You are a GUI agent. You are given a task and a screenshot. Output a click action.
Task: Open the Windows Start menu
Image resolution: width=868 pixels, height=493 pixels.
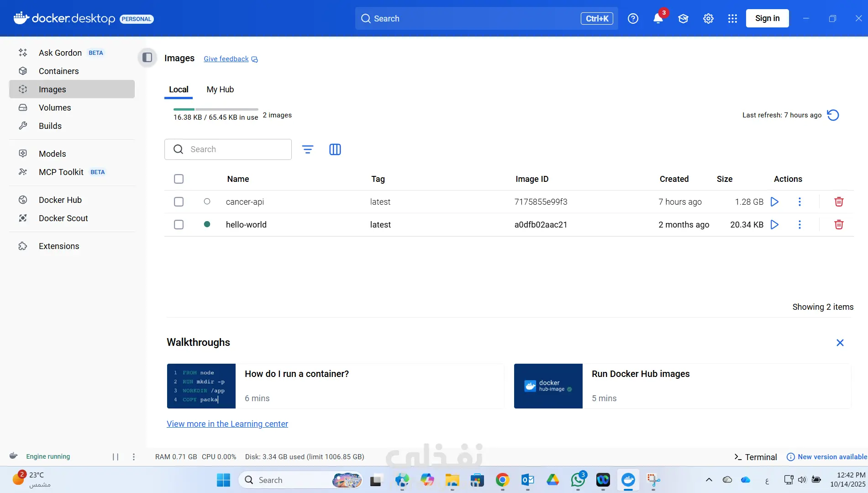click(223, 480)
